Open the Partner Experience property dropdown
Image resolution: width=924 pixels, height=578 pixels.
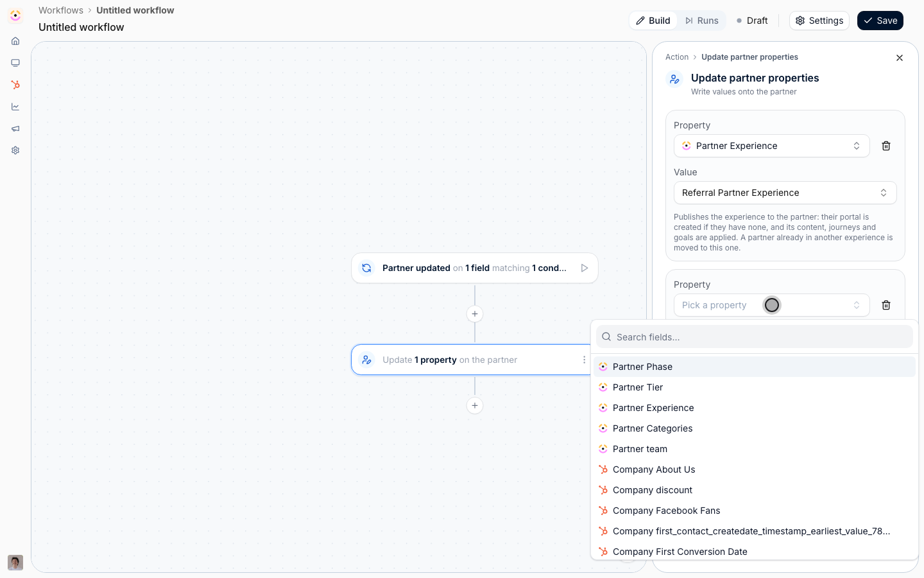[x=772, y=146]
